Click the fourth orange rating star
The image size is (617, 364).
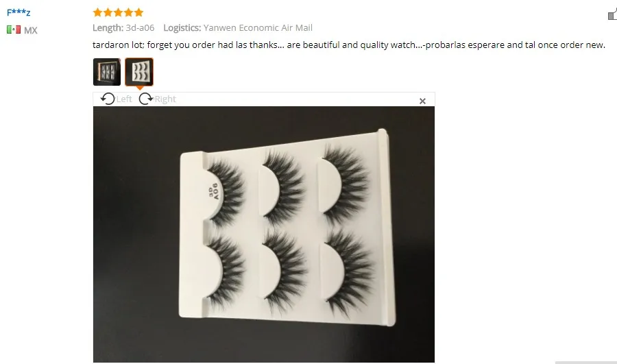128,12
